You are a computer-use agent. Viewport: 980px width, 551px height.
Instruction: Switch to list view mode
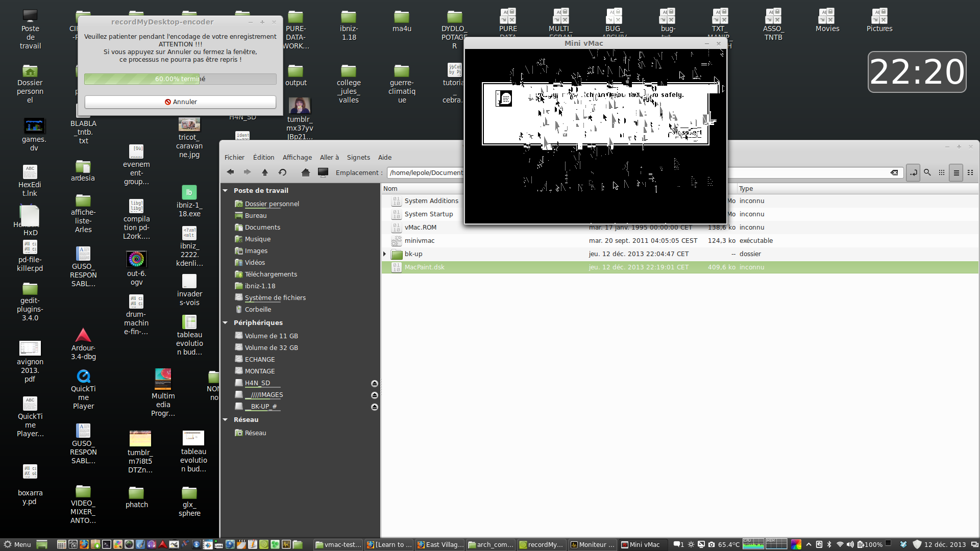click(957, 172)
